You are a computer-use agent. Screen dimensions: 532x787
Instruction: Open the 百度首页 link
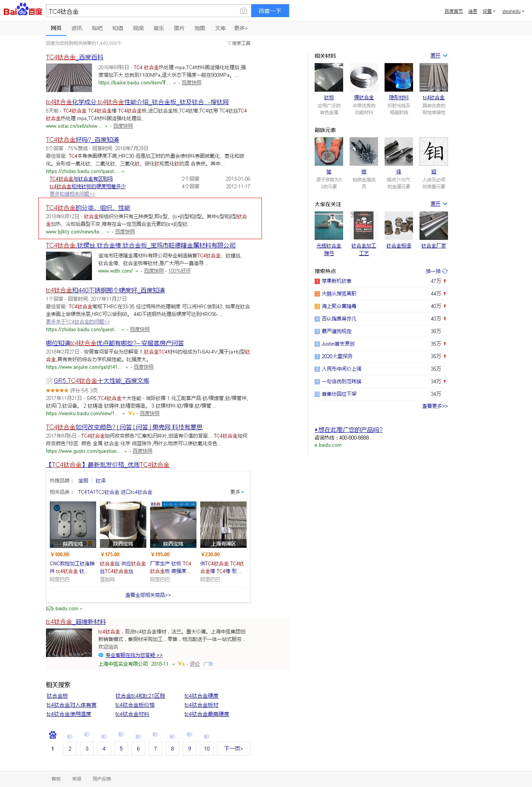click(454, 11)
